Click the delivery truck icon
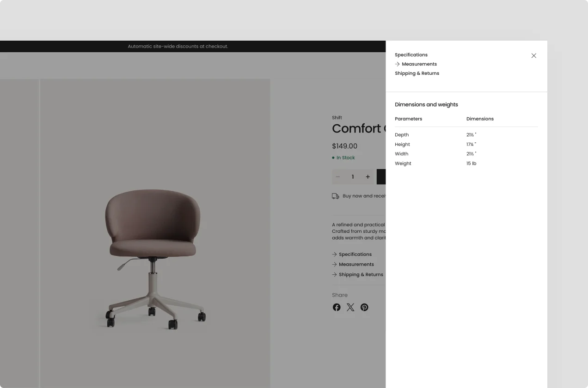The height and width of the screenshot is (388, 588). click(336, 196)
